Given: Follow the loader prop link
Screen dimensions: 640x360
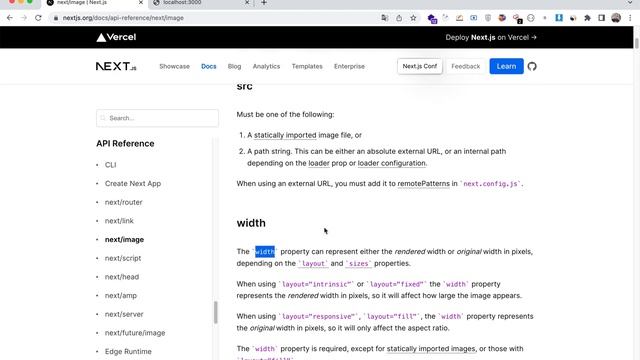Looking at the screenshot, I should [319, 163].
